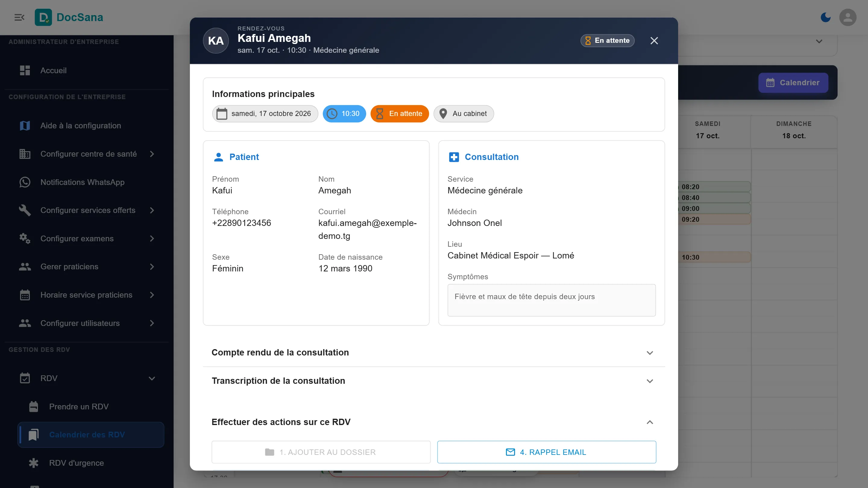Open Accueil from the sidebar
This screenshot has height=488, width=868.
click(x=91, y=70)
